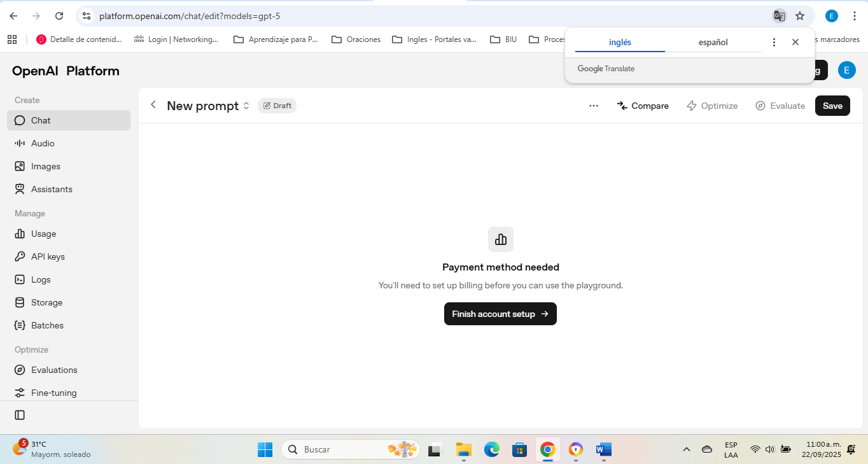The height and width of the screenshot is (464, 868).
Task: Click the Optimize button
Action: click(712, 106)
